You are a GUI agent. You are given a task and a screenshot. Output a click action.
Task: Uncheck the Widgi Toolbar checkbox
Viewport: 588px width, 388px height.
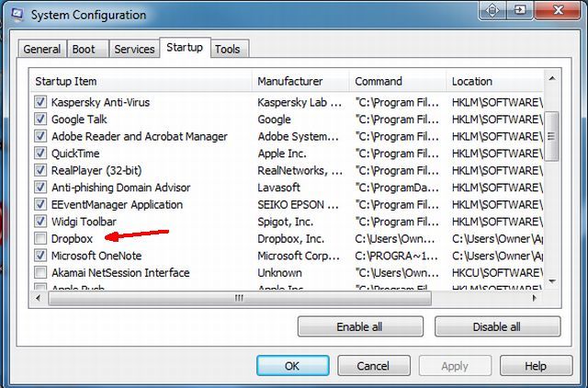[x=40, y=221]
